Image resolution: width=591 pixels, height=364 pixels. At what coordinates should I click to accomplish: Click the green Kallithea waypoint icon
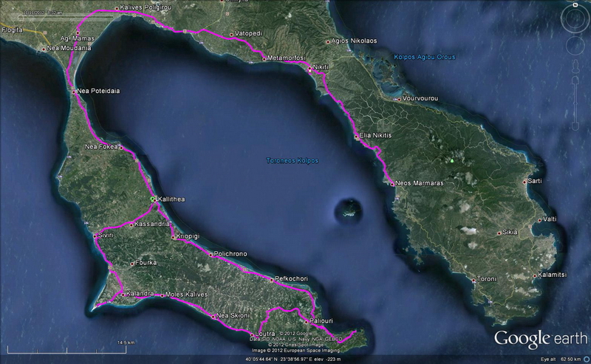click(x=153, y=199)
